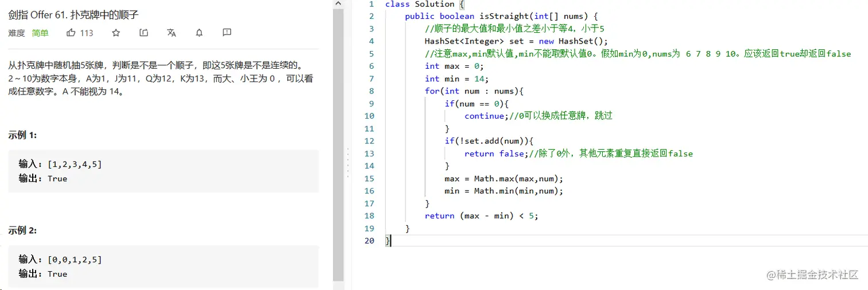Click the if(!set.add(num)){ line
The image size is (868, 290).
pyautogui.click(x=489, y=141)
